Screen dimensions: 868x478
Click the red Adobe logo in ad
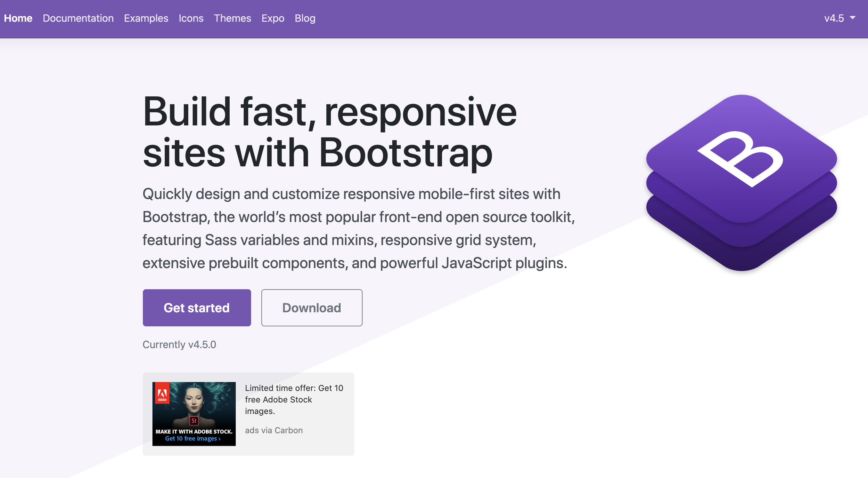coord(162,393)
